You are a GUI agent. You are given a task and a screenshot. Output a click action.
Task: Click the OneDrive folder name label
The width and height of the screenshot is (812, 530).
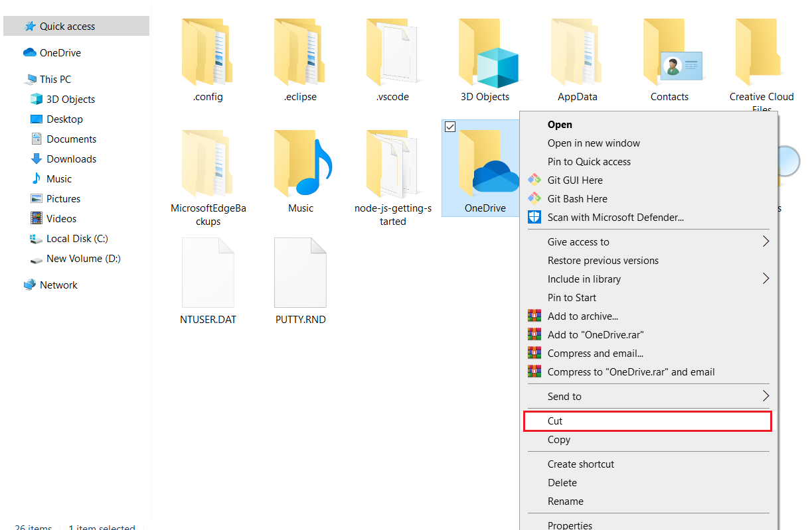(485, 208)
